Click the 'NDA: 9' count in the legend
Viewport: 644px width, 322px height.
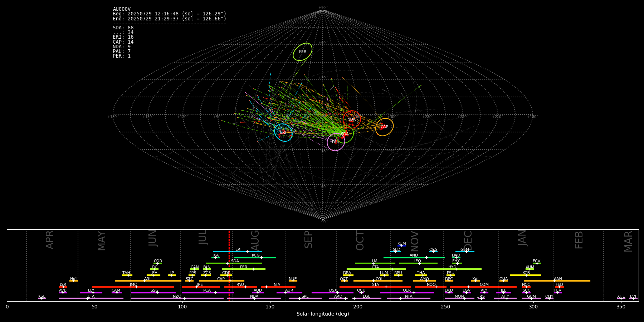[x=122, y=47]
